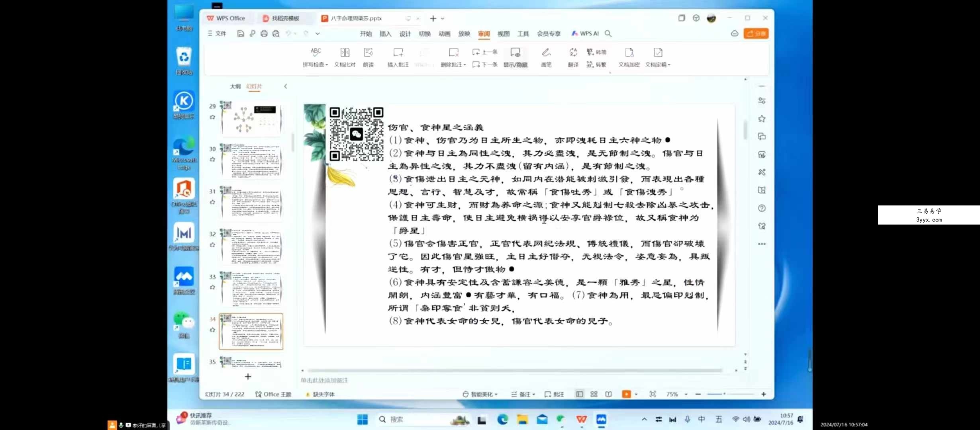Click zoom slider in status bar
This screenshot has height=430, width=980.
pos(731,394)
